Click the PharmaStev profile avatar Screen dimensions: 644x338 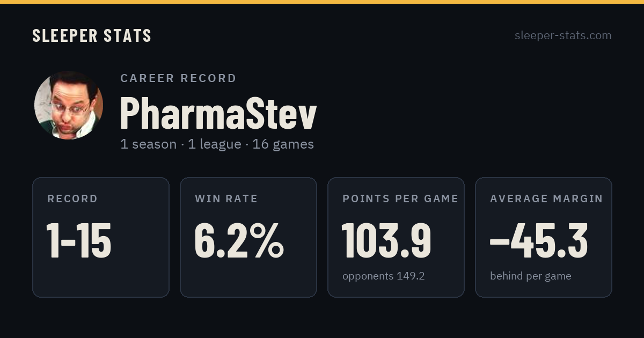click(x=69, y=105)
